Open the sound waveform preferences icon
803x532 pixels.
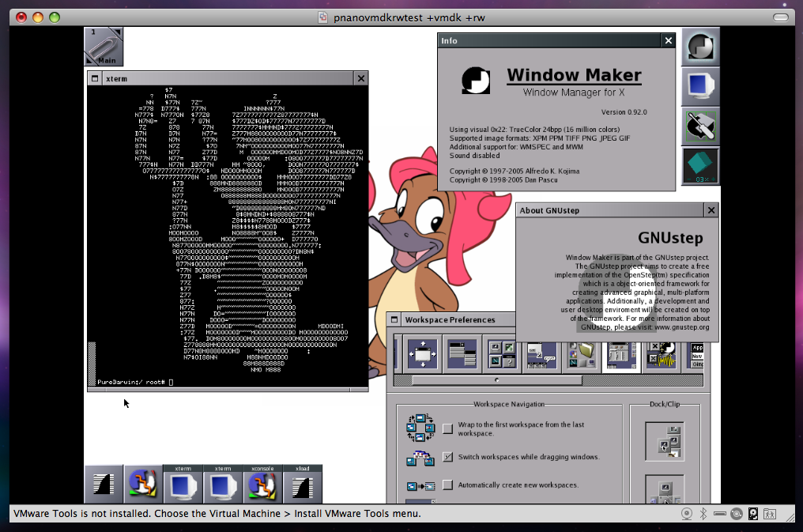tap(661, 357)
